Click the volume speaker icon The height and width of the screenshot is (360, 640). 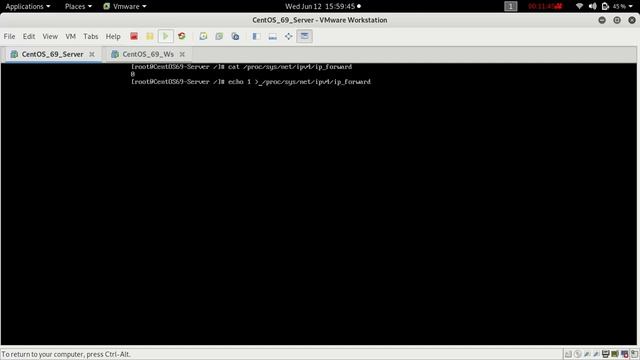click(x=593, y=6)
